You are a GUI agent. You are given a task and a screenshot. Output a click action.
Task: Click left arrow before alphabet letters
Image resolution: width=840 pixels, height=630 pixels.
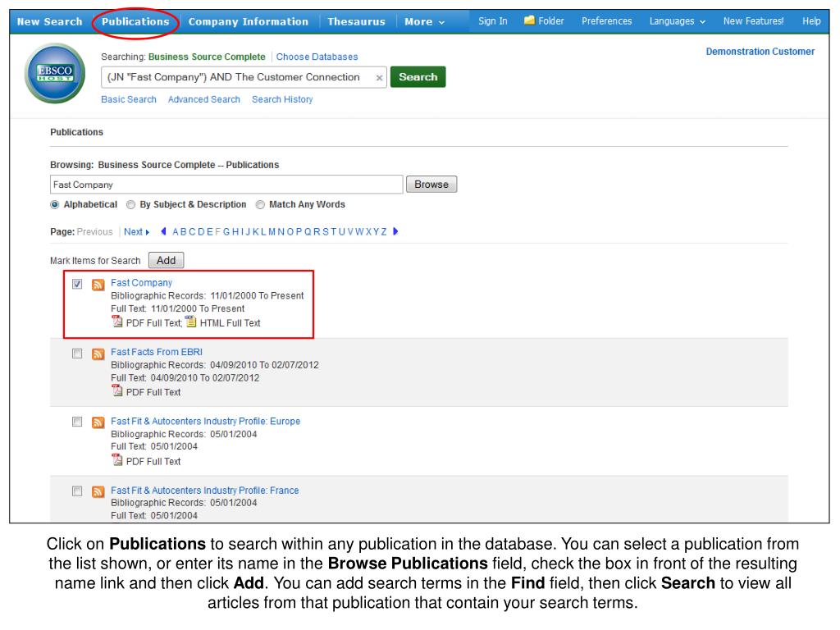tap(163, 231)
